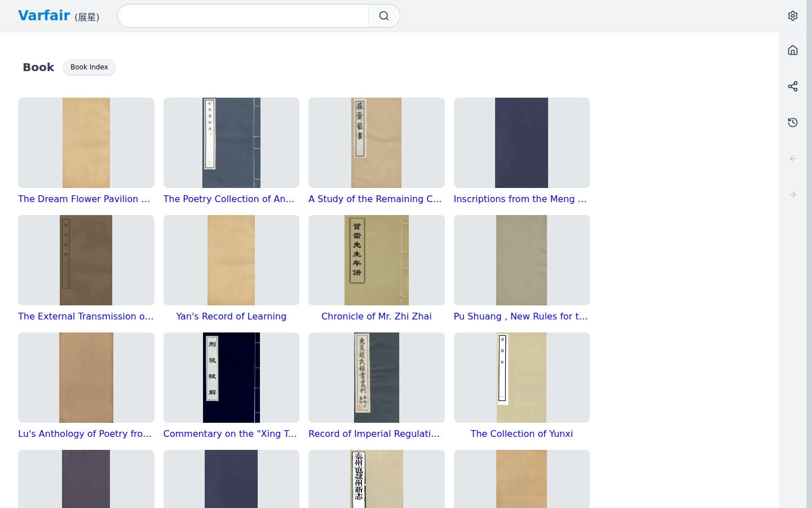Open The Dream Flower Pavilion link
The image size is (812, 508).
pyautogui.click(x=84, y=199)
